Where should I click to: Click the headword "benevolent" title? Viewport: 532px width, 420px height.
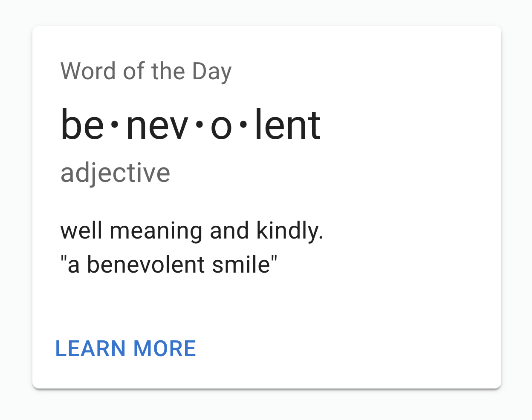coord(191,125)
